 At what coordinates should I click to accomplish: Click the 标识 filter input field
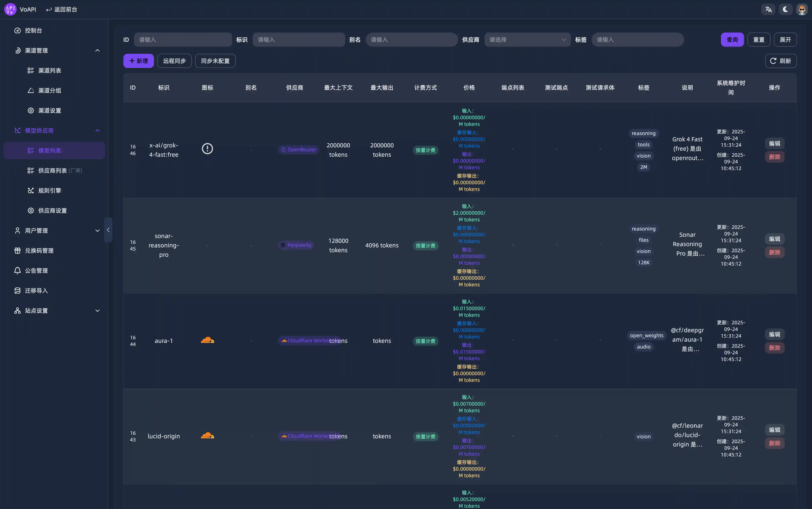click(298, 40)
